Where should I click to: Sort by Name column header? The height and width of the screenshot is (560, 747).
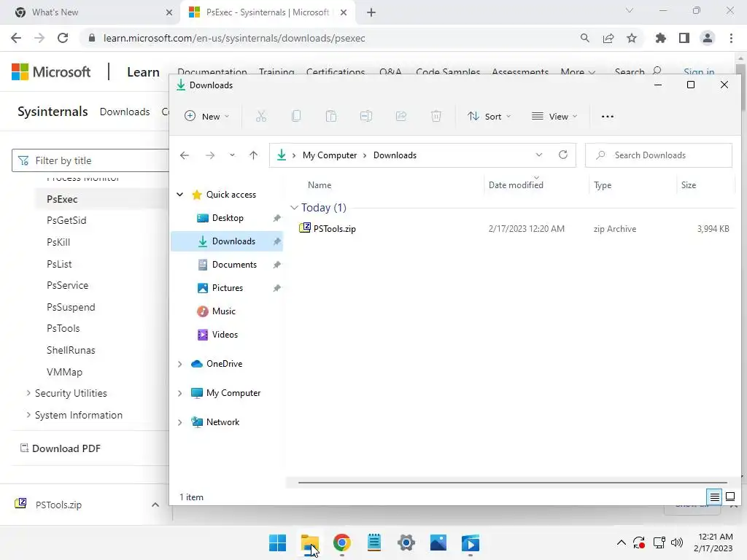320,184
